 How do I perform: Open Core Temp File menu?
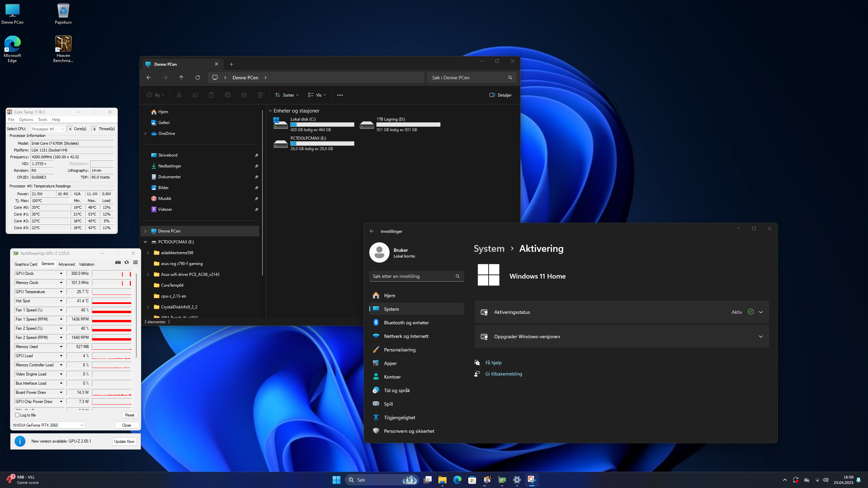point(11,120)
